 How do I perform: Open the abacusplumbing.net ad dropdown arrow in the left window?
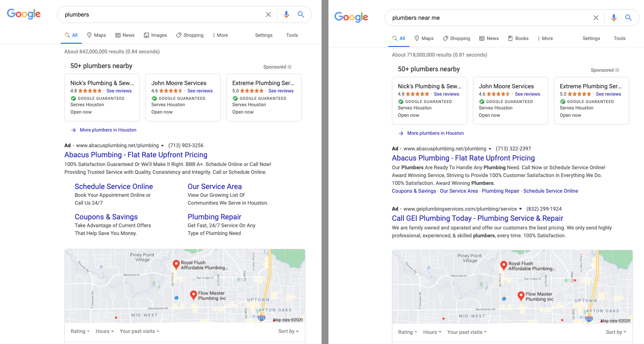162,146
